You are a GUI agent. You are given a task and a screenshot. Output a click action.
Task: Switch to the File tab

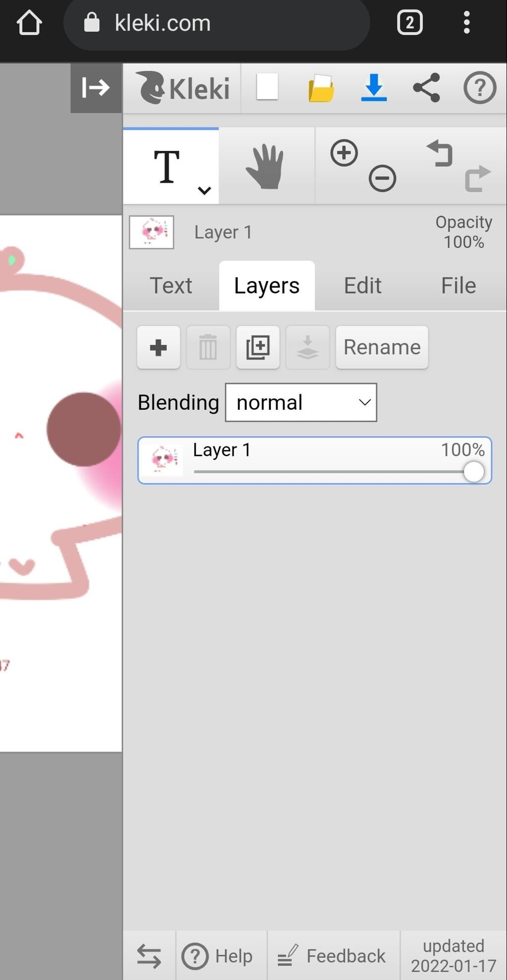[x=458, y=286]
